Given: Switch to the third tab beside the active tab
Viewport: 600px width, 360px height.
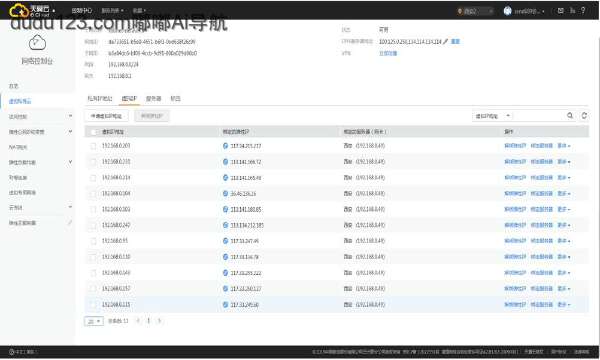Looking at the screenshot, I should 153,99.
